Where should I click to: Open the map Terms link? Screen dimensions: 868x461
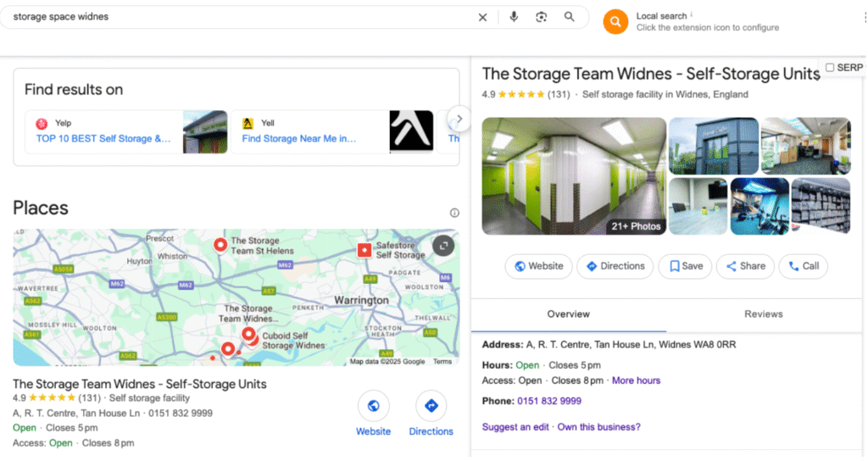tap(442, 361)
